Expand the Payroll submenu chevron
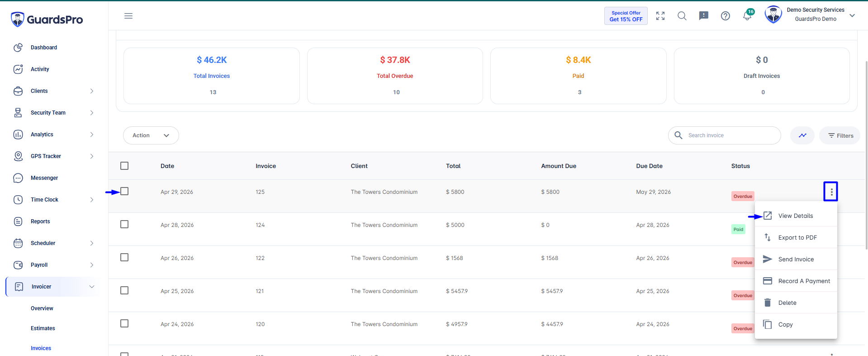 92,265
